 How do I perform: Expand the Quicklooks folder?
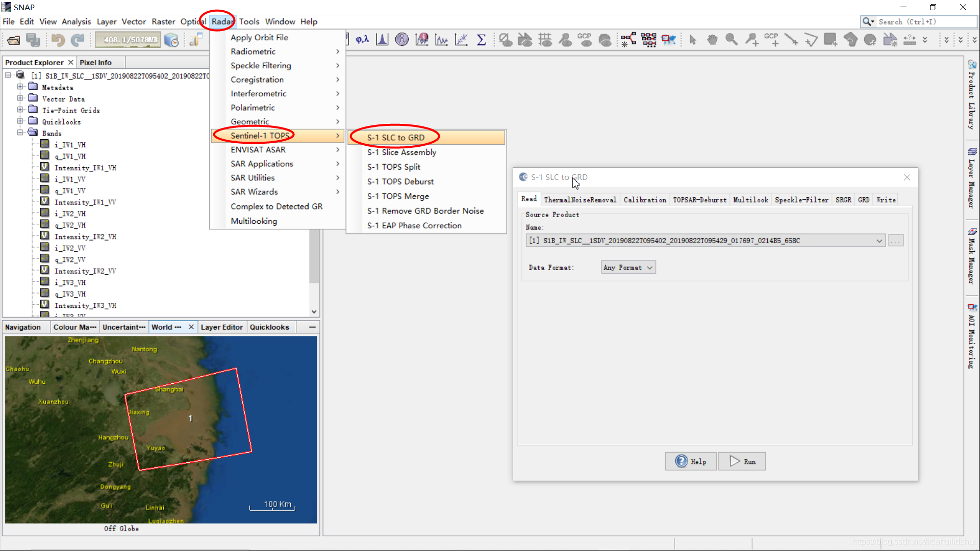20,121
